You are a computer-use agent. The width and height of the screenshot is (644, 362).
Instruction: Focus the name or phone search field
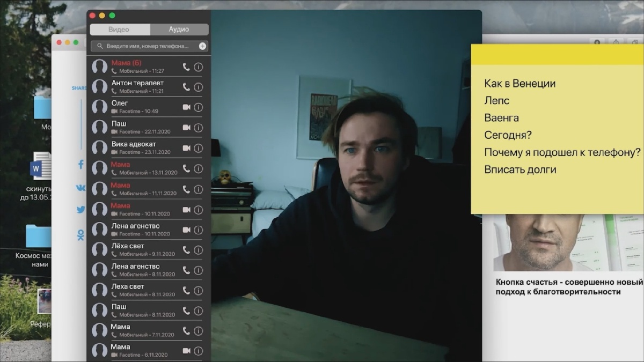coord(149,46)
